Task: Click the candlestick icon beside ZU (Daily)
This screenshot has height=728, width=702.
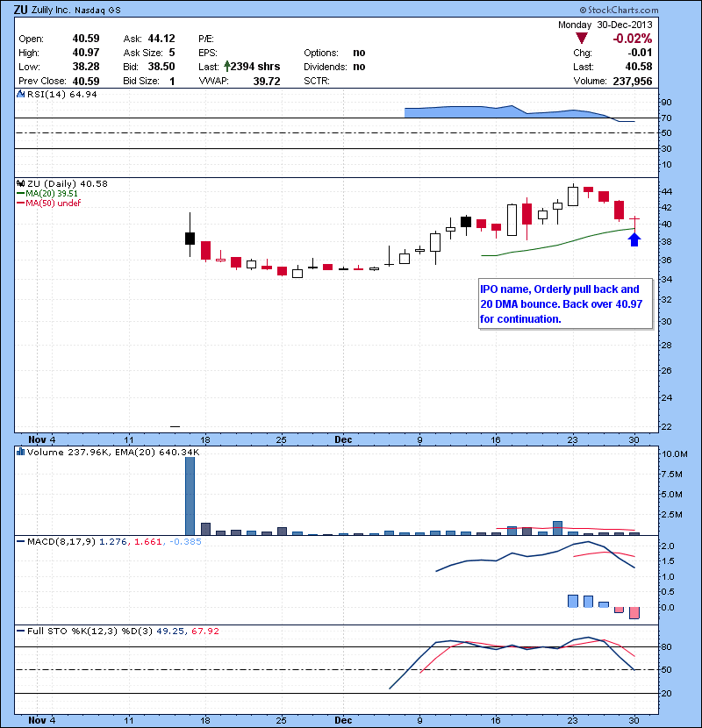Action: click(20, 184)
